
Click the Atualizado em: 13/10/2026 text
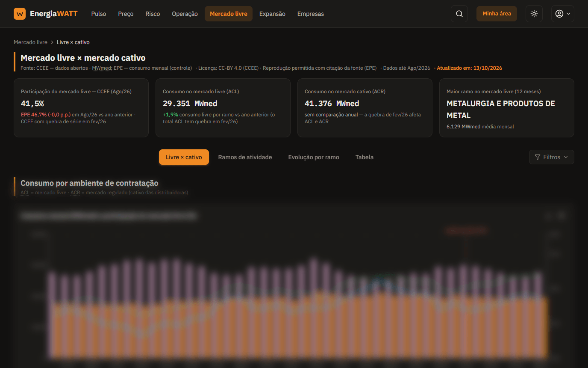(x=470, y=68)
